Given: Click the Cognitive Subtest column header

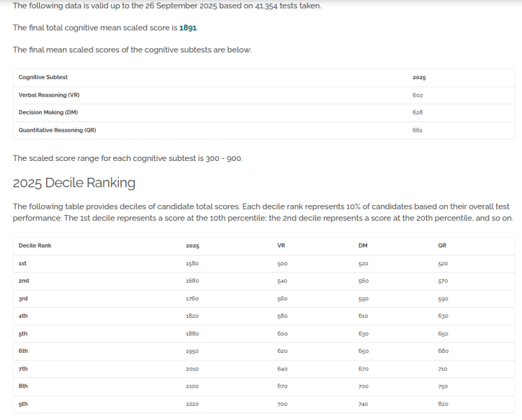Looking at the screenshot, I should [x=43, y=77].
